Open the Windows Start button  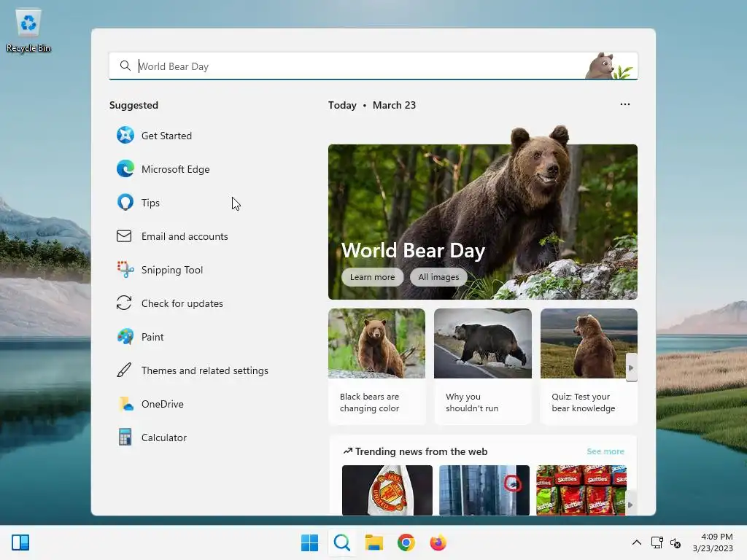pos(309,542)
